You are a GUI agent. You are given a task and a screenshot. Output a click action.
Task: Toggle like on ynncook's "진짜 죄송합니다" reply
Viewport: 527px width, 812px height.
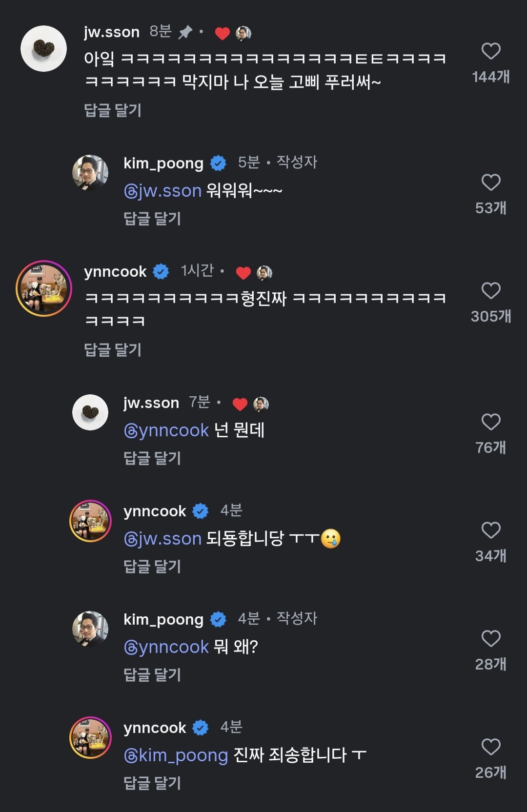coord(491,747)
